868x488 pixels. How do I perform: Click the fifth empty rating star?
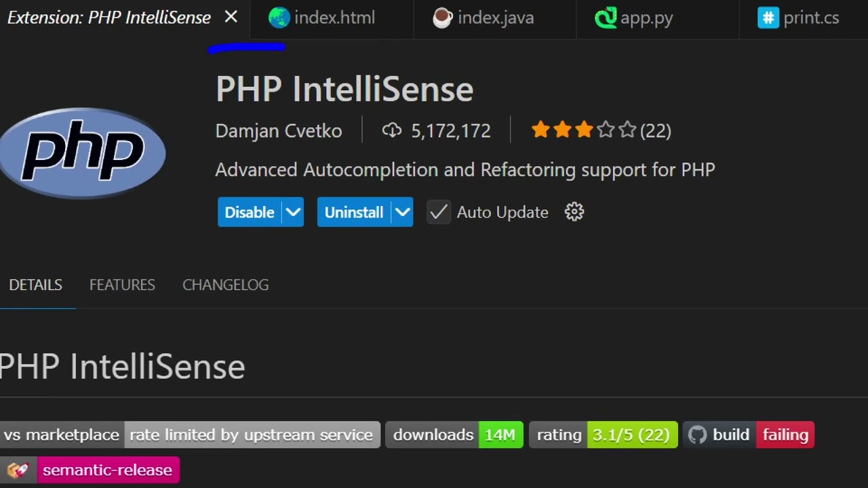pos(627,129)
